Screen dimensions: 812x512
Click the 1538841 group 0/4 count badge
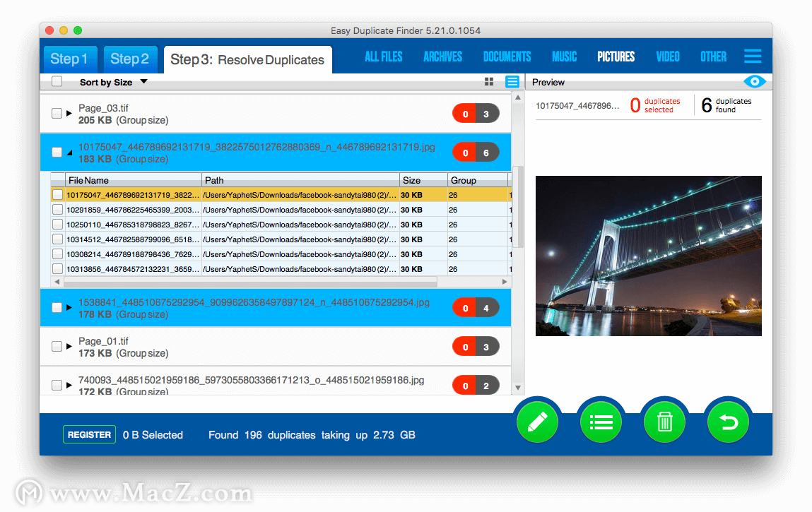click(x=476, y=307)
